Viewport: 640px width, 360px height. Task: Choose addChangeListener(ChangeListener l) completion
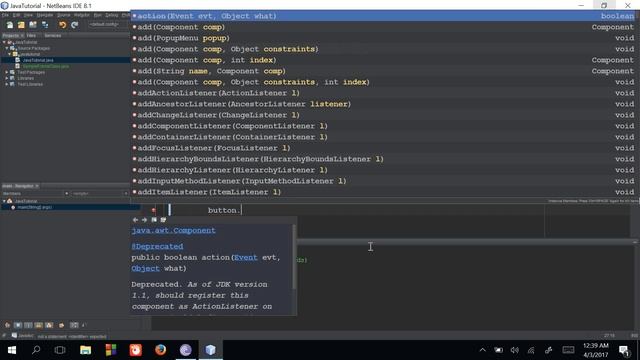click(x=383, y=115)
